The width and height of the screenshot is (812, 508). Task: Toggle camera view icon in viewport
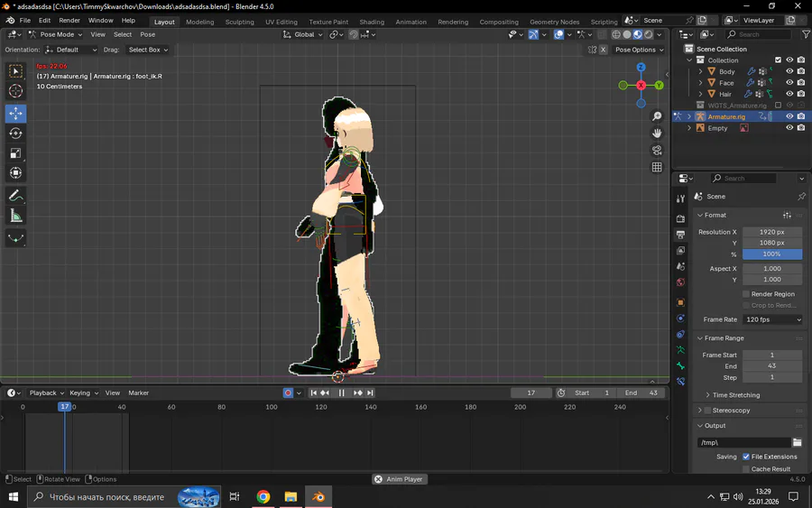coord(657,150)
